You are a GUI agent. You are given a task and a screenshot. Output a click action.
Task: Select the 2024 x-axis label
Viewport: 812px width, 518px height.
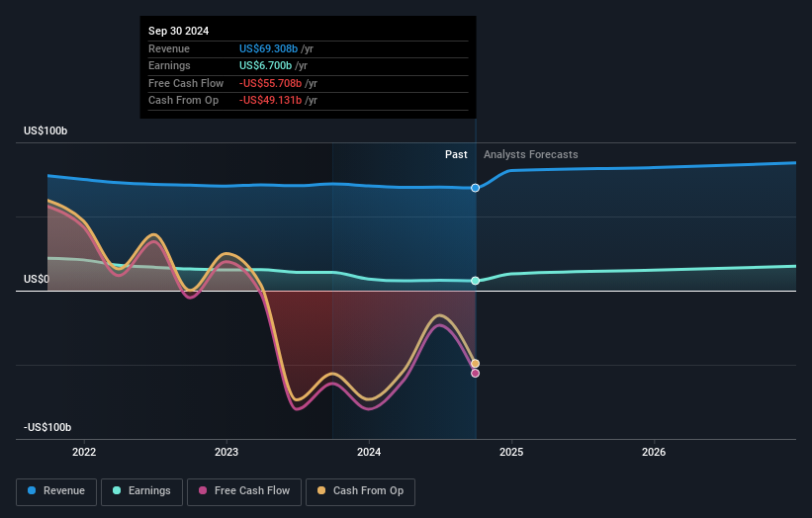pos(369,452)
